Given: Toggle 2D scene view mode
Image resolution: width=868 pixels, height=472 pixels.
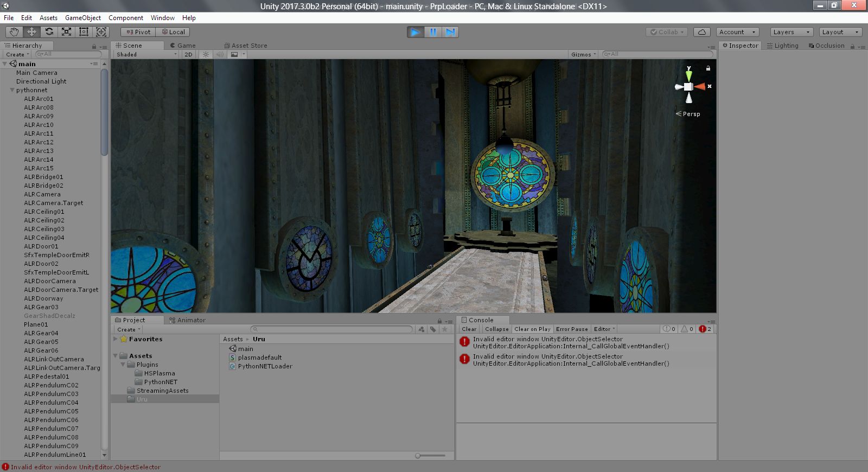Looking at the screenshot, I should click(188, 54).
